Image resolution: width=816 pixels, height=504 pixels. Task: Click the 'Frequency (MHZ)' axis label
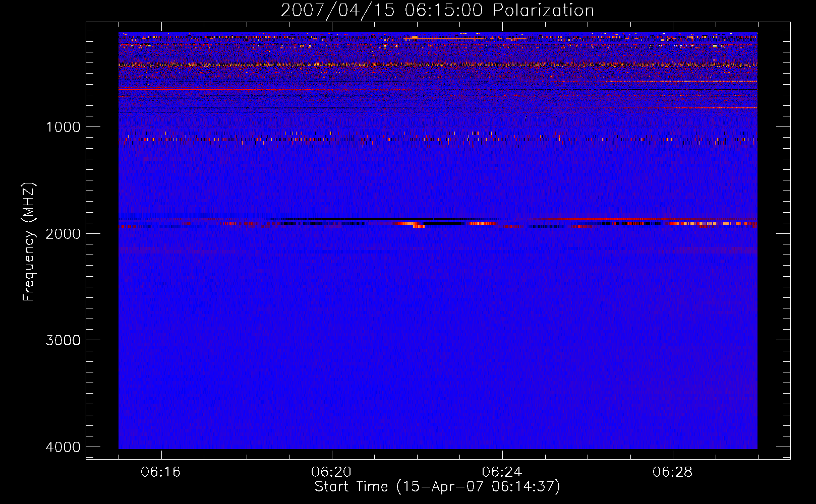[29, 242]
